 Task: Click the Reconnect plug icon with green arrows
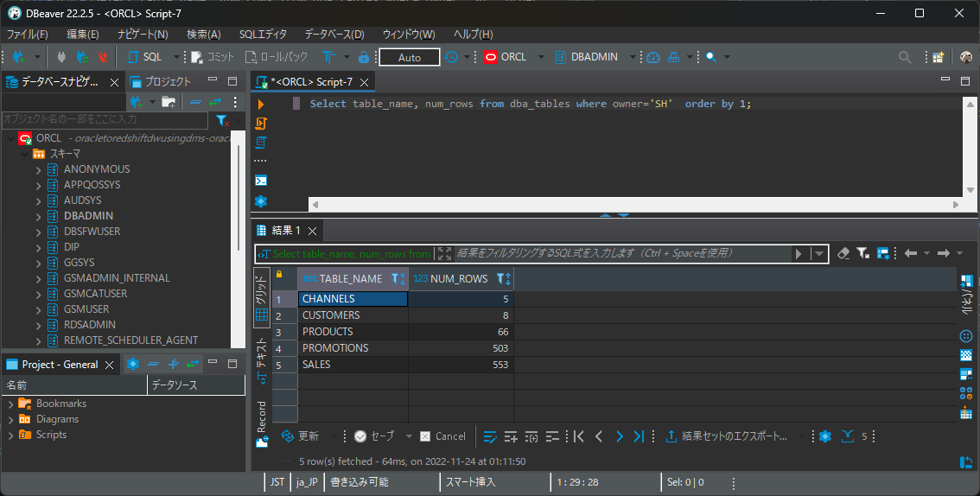click(x=82, y=57)
